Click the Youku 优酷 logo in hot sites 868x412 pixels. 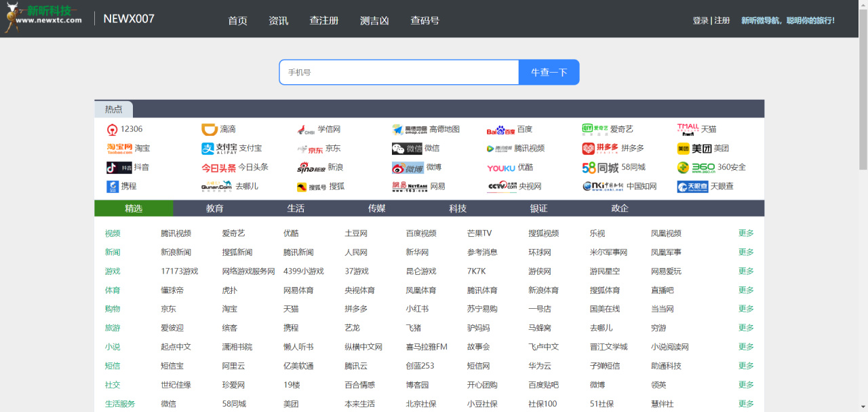500,168
